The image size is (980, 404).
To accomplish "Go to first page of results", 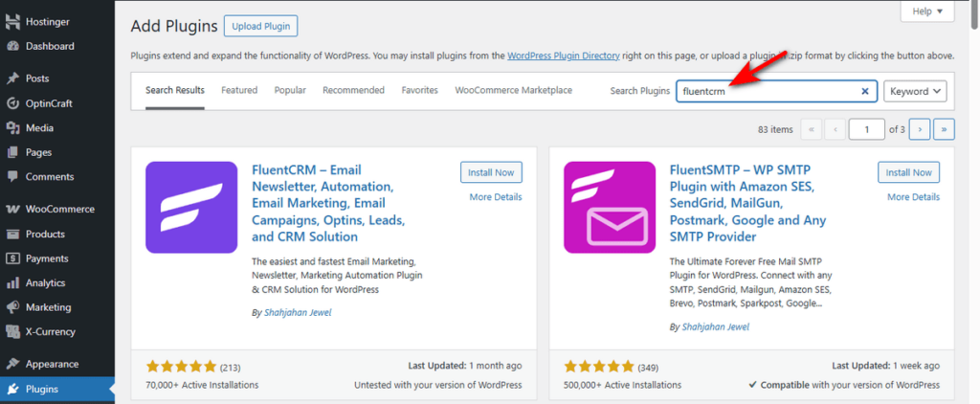I will pyautogui.click(x=812, y=129).
